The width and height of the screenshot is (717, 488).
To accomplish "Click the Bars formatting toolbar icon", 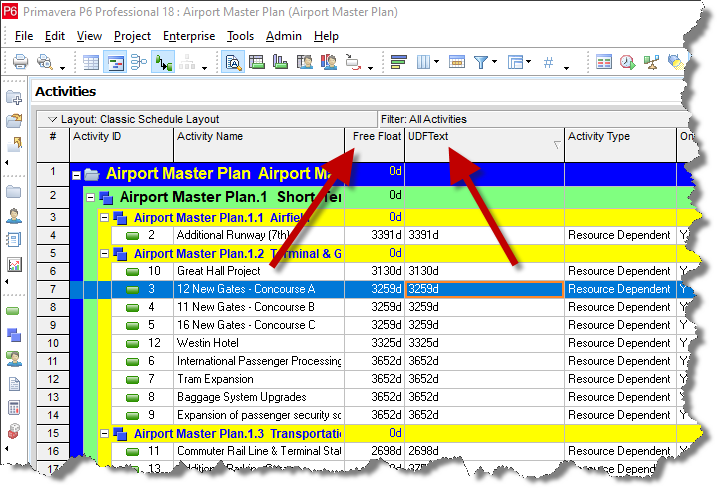I will [398, 62].
